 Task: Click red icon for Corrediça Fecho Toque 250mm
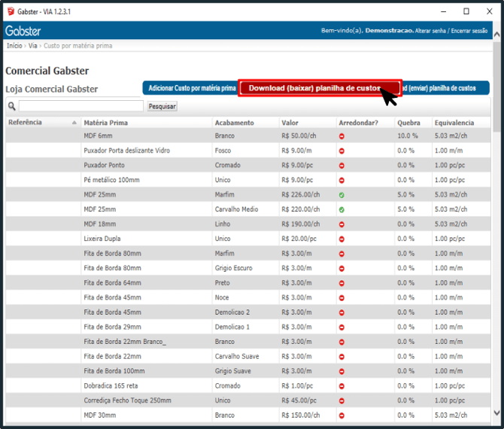[342, 400]
